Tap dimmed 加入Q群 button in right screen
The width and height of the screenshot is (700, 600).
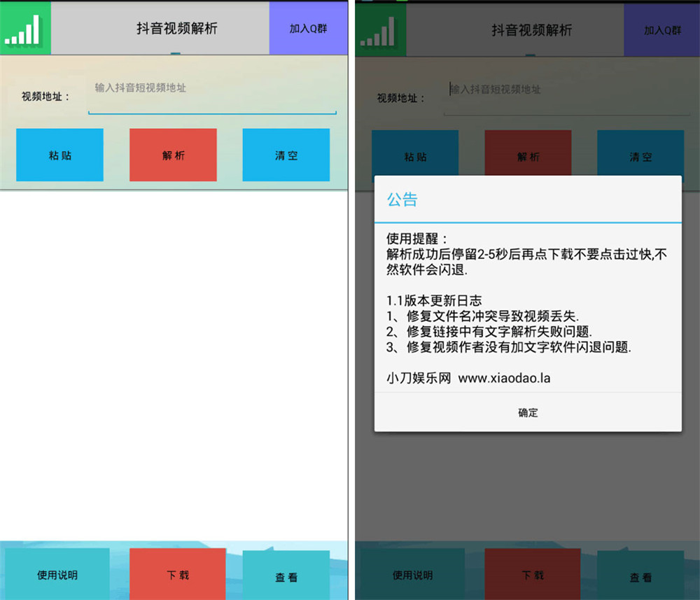click(x=661, y=30)
